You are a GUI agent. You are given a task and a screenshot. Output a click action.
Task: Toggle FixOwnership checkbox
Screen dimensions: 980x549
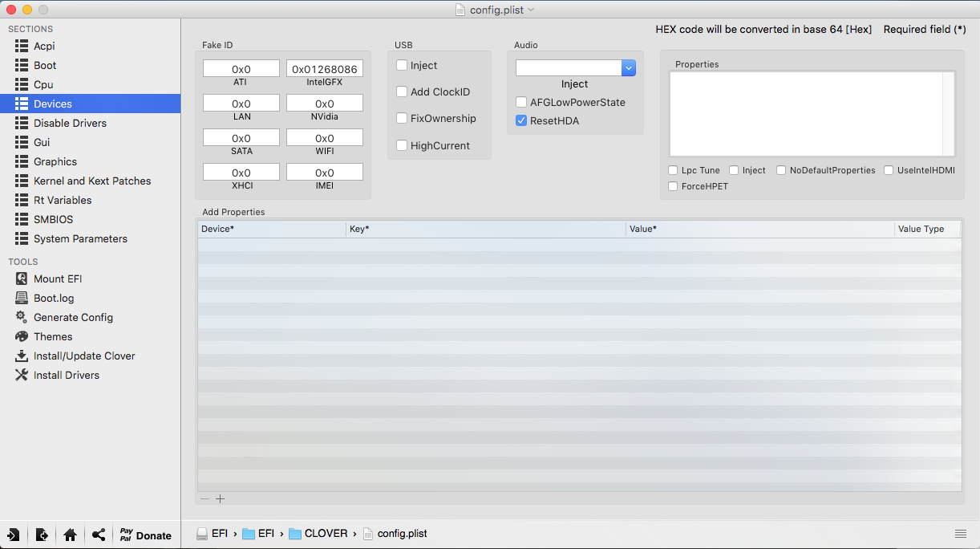[x=402, y=118]
